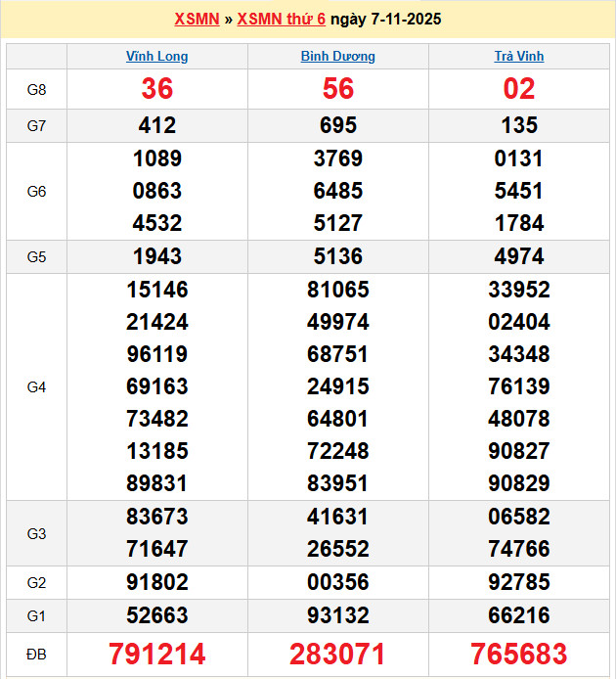Click the G2 result 00356
616x679 pixels.
click(338, 583)
